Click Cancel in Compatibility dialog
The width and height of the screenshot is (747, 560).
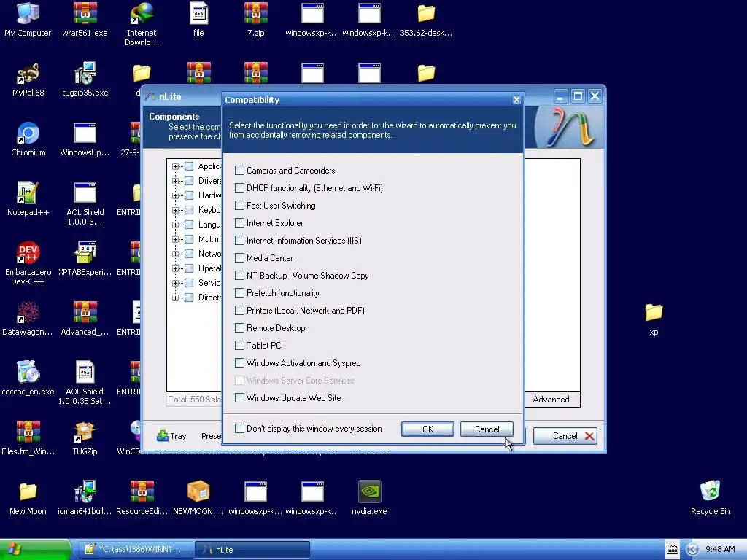click(x=487, y=429)
